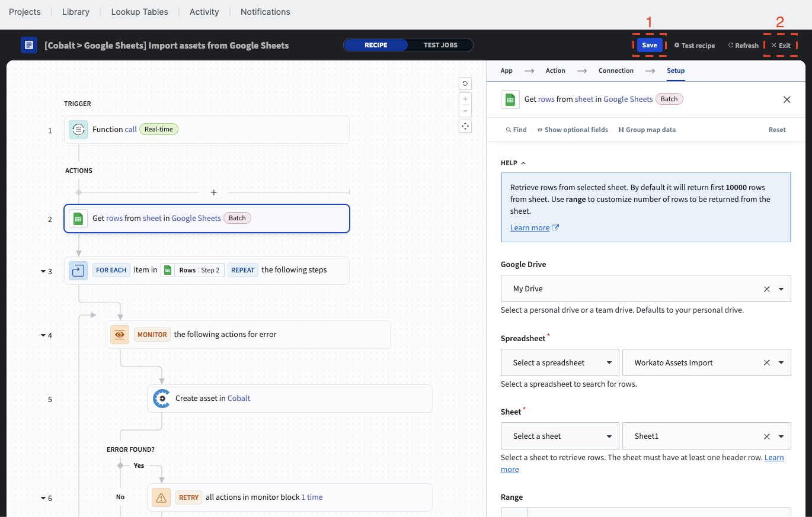Viewport: 812px width, 517px height.
Task: Click the canvas undo/reset icon
Action: tap(465, 84)
